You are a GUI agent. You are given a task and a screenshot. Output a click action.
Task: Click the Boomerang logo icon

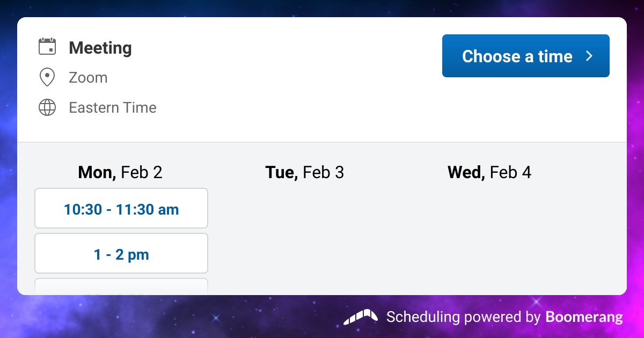pyautogui.click(x=361, y=317)
